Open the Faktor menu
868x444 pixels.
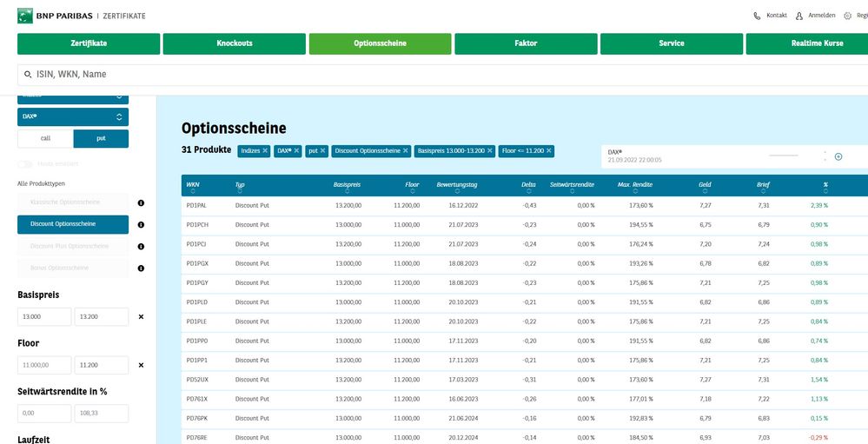click(x=526, y=43)
